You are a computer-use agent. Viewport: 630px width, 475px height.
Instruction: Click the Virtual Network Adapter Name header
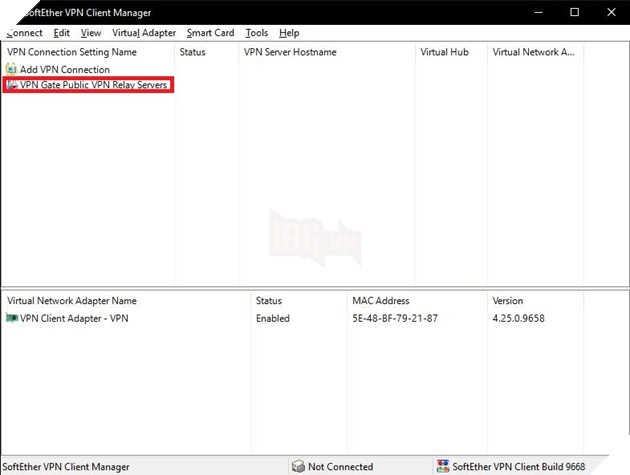[x=127, y=301]
